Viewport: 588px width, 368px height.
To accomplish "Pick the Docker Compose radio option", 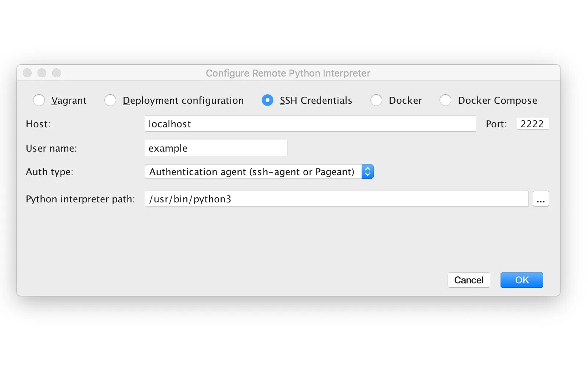I will coord(445,100).
